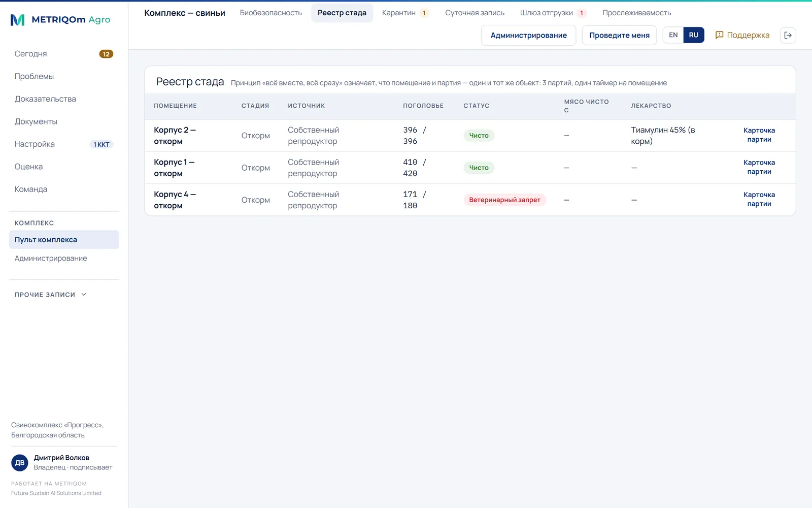Screen dimensions: 812x508
Task: Open the Шлюз отгрузки tab
Action: (x=553, y=13)
